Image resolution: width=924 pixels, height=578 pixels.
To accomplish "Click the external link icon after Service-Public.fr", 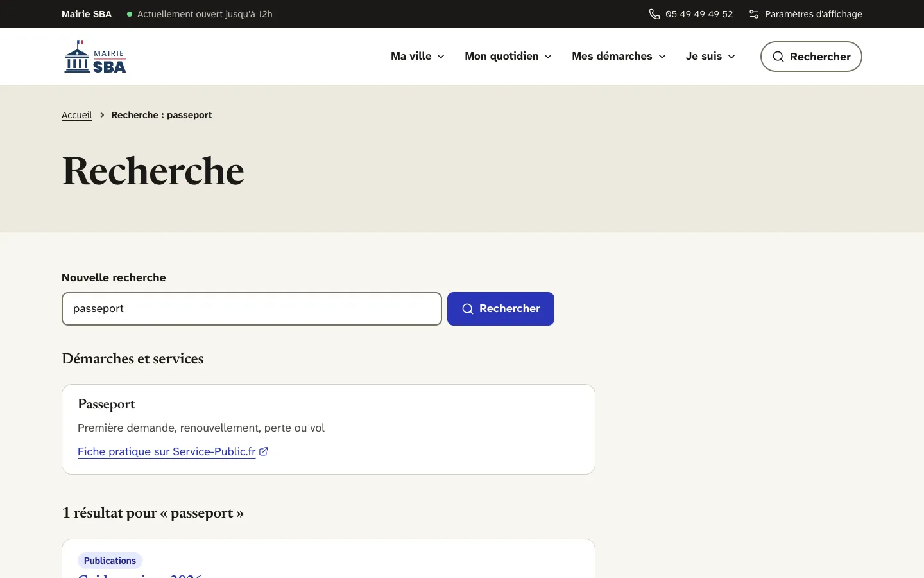I will click(x=264, y=451).
